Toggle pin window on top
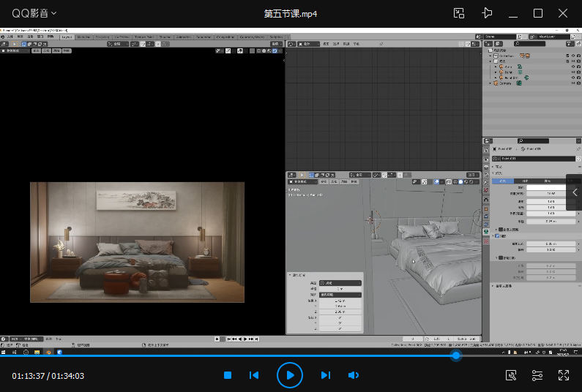 (488, 13)
